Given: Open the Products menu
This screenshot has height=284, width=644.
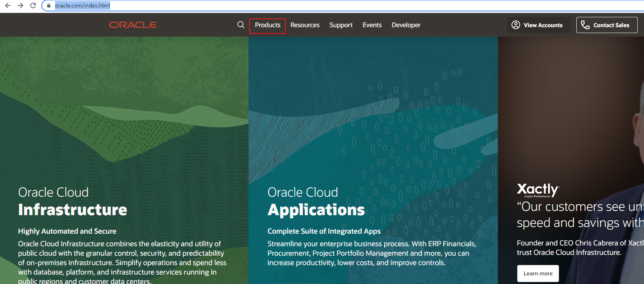Looking at the screenshot, I should [x=268, y=25].
